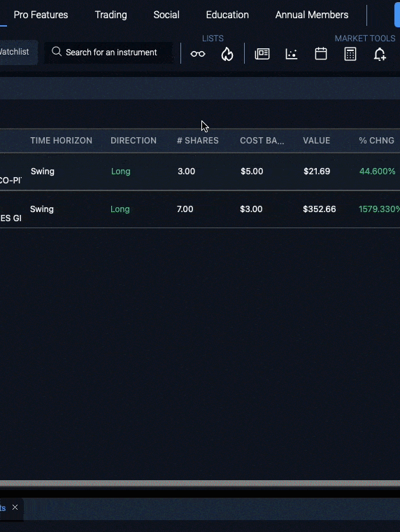Open the calendar market tool
The image size is (400, 532).
click(321, 54)
